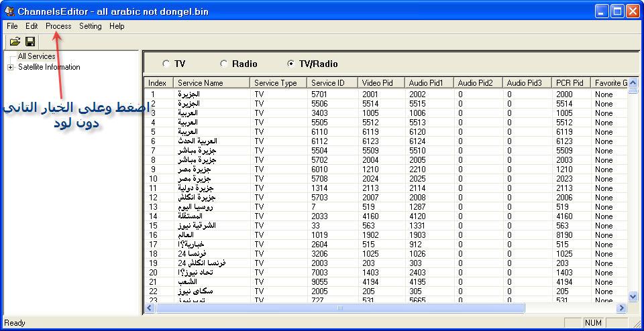Click Service ID cell 7003

[x=319, y=272]
